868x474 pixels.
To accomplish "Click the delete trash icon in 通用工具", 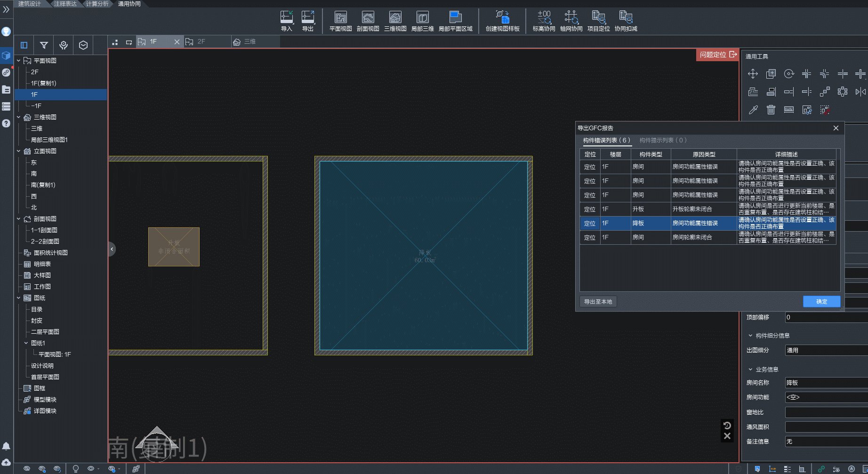I will pyautogui.click(x=771, y=110).
